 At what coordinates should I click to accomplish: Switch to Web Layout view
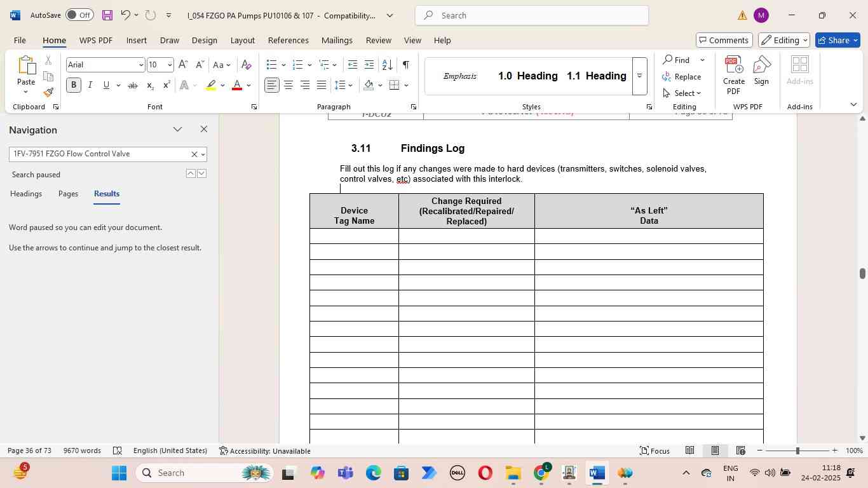click(740, 451)
